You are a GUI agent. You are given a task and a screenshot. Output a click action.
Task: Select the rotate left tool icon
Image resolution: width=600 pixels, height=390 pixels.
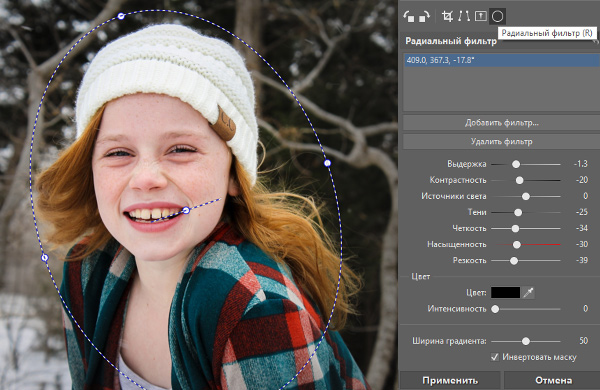coord(409,16)
